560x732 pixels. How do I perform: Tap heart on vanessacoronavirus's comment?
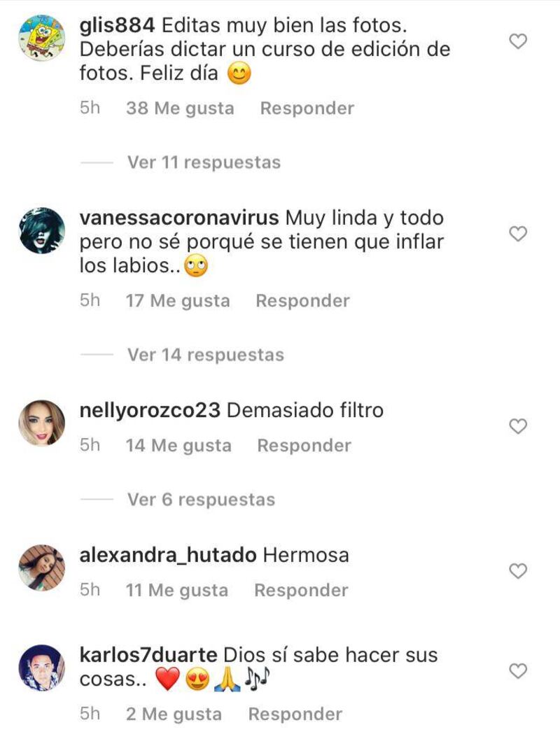coord(517,234)
